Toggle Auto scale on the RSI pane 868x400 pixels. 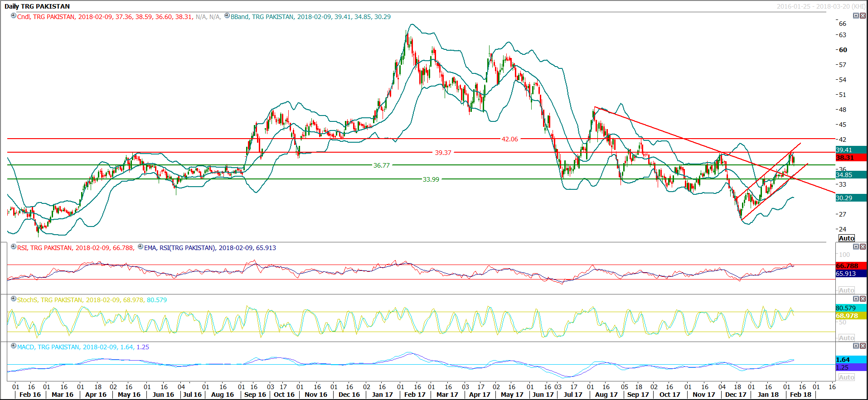tap(846, 290)
